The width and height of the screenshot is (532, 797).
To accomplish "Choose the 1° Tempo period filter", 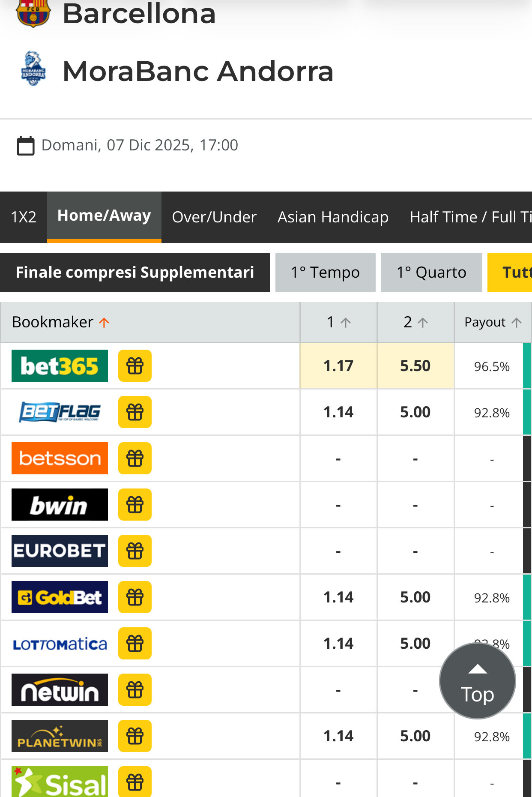I will click(x=325, y=273).
